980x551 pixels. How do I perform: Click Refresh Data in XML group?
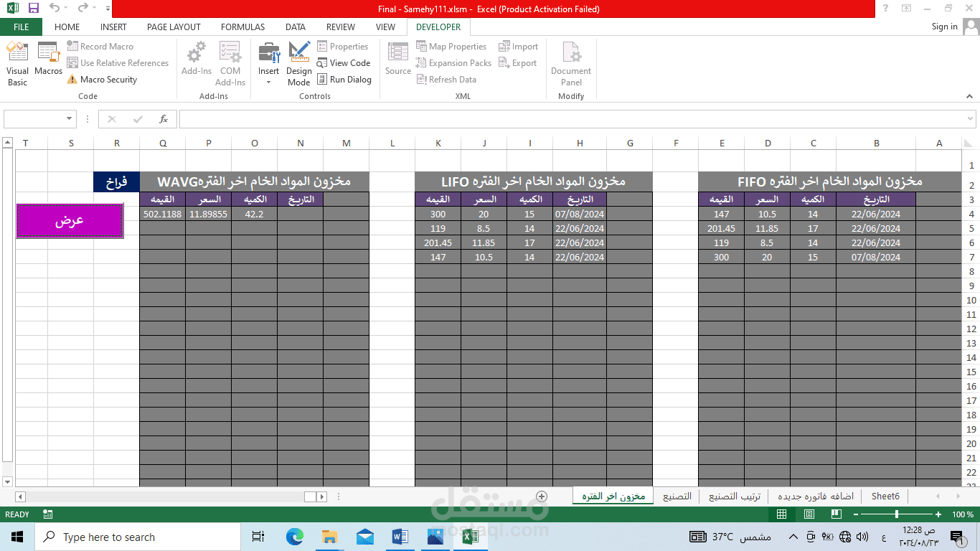(x=446, y=80)
